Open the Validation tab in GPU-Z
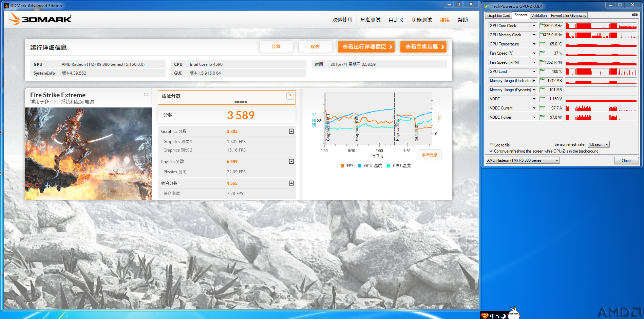The height and width of the screenshot is (319, 644). pos(539,16)
